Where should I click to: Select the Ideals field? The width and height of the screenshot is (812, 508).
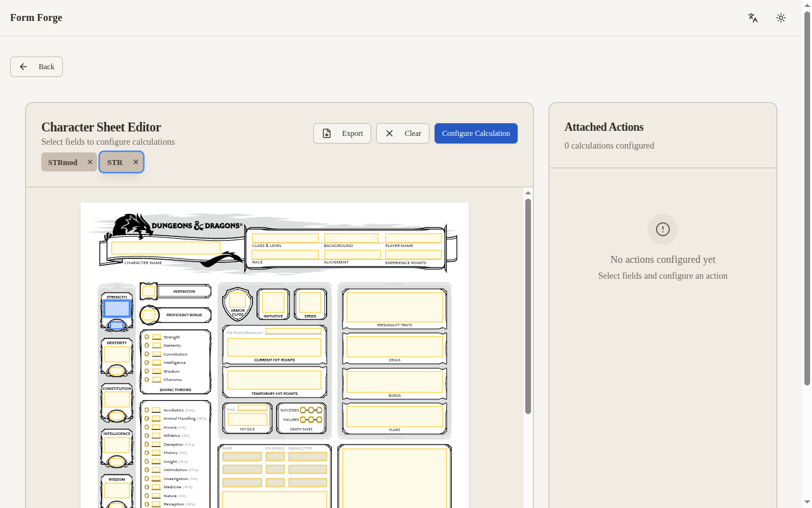(x=395, y=347)
